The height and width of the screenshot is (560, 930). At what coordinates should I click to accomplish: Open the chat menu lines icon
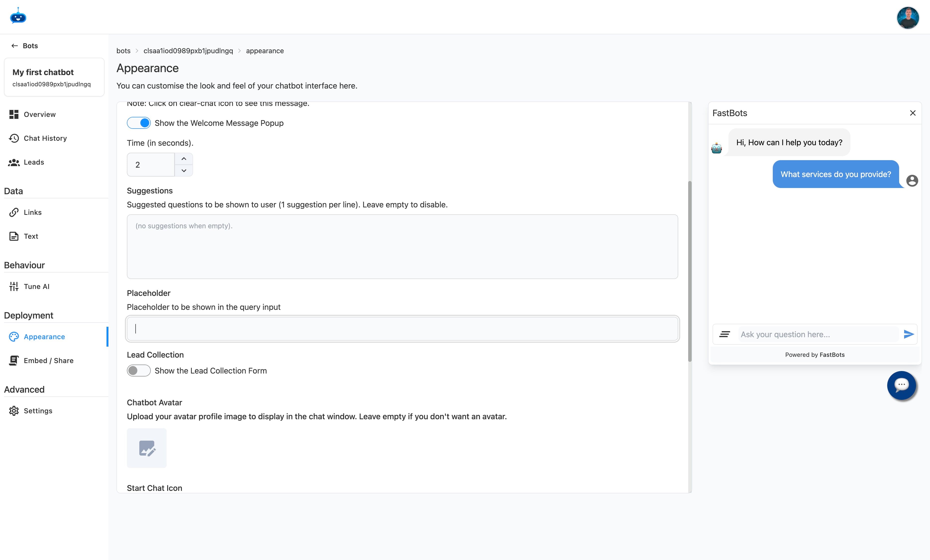click(x=724, y=334)
